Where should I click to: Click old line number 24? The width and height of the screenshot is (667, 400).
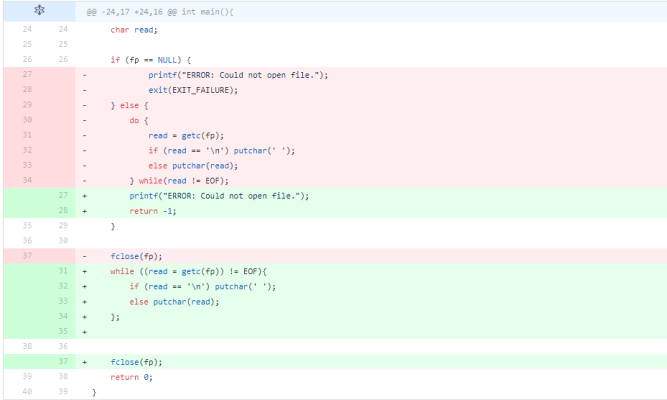[27, 29]
